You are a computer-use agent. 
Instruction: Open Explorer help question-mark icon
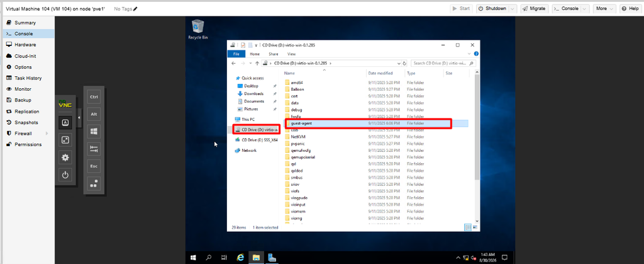point(477,54)
